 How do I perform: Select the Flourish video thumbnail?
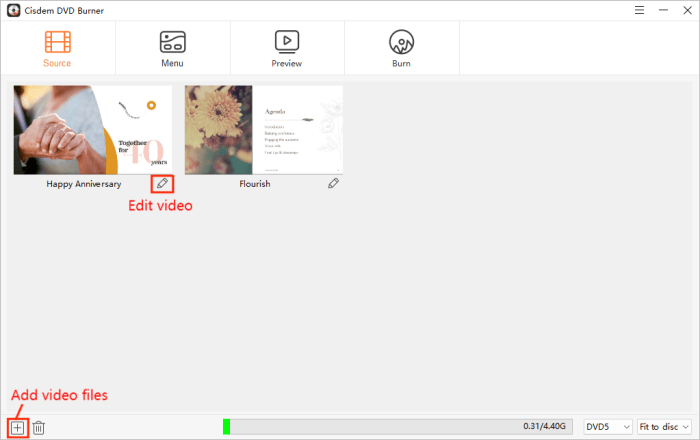[263, 129]
